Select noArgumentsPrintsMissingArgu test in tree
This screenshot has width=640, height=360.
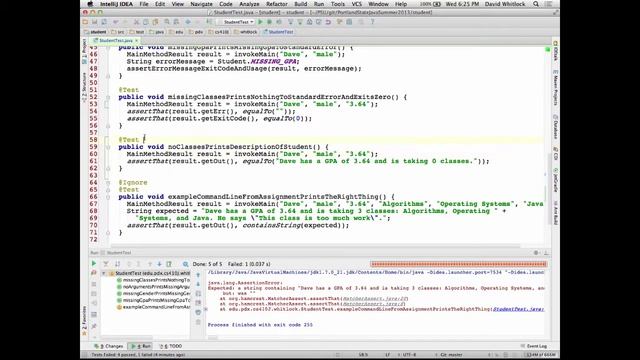(x=153, y=287)
